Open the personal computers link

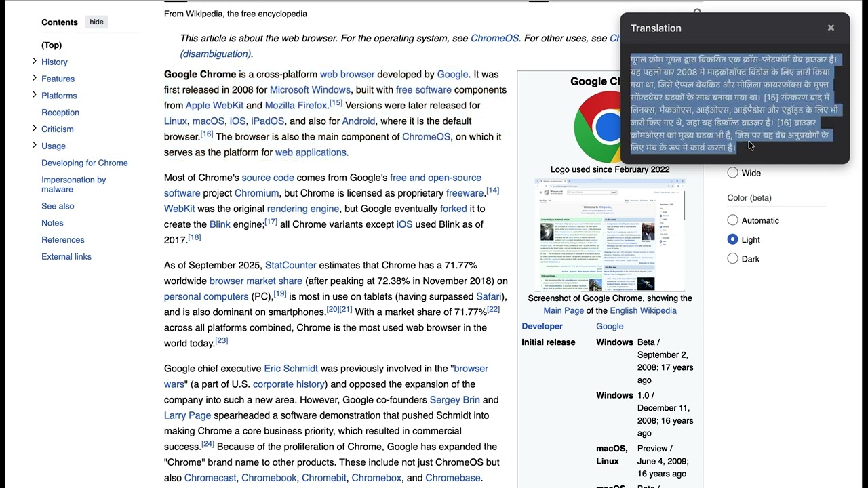206,296
